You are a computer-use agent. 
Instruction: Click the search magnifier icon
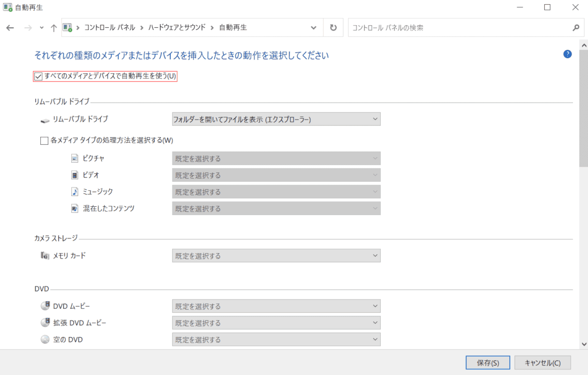coord(576,28)
